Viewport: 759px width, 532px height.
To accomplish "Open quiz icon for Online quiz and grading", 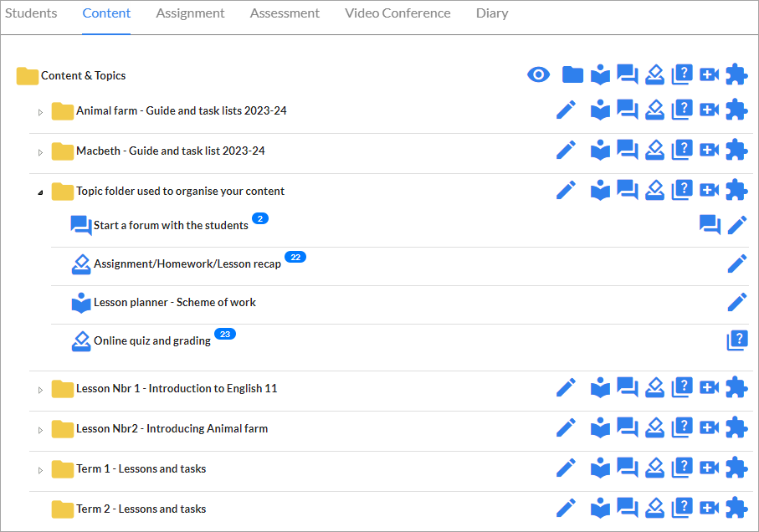I will click(x=737, y=340).
